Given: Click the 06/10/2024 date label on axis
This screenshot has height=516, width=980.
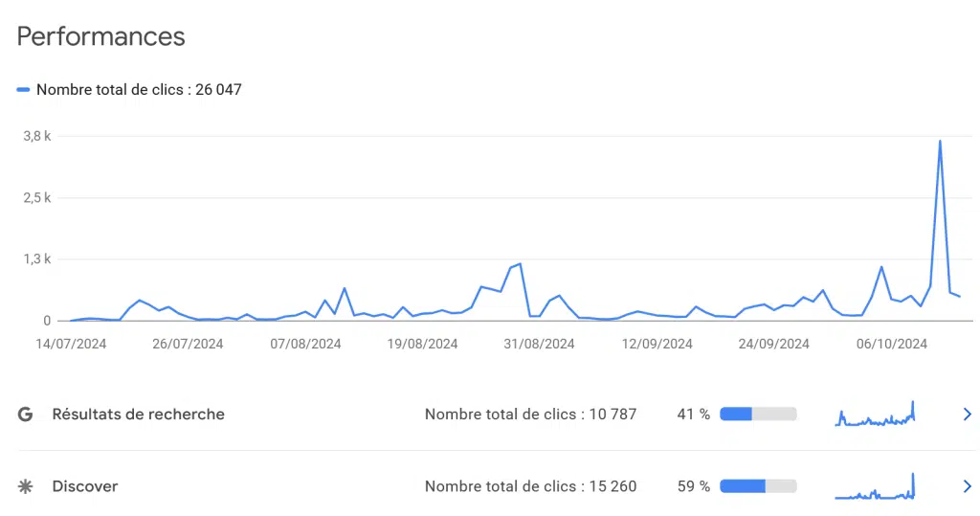Looking at the screenshot, I should point(891,344).
